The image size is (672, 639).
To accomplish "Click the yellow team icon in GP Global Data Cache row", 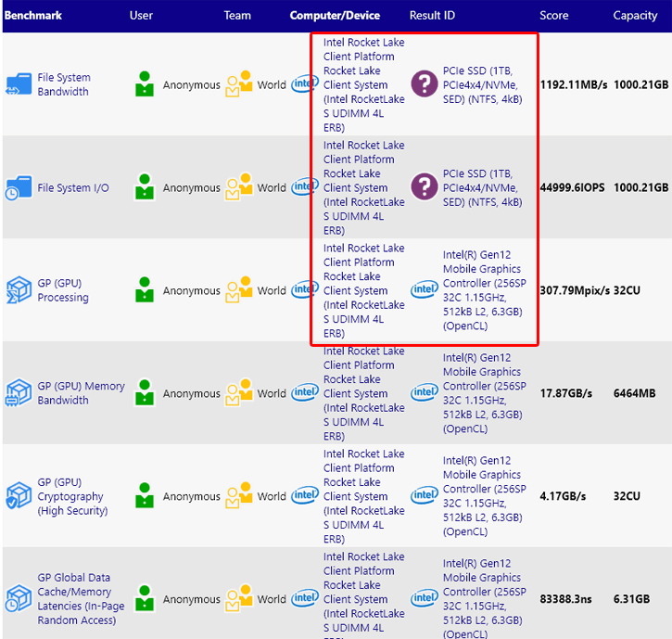I will coord(239,598).
